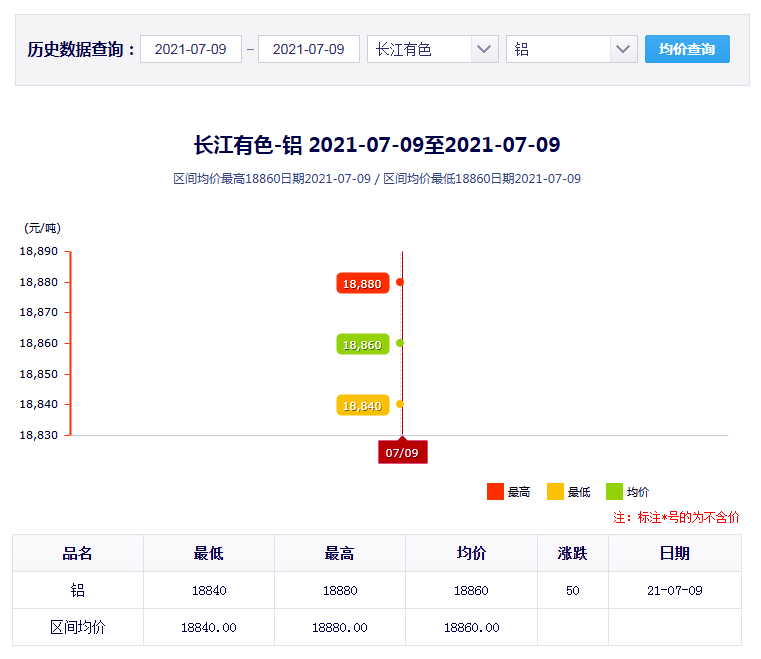761x659 pixels.
Task: Click the 18860.00 interval cell
Action: click(471, 627)
